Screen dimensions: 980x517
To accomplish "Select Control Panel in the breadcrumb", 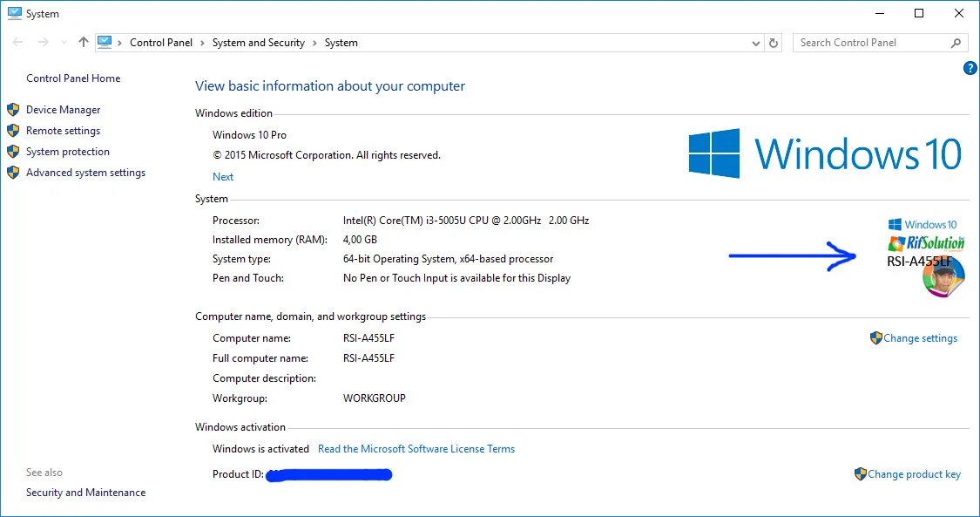I will [161, 43].
